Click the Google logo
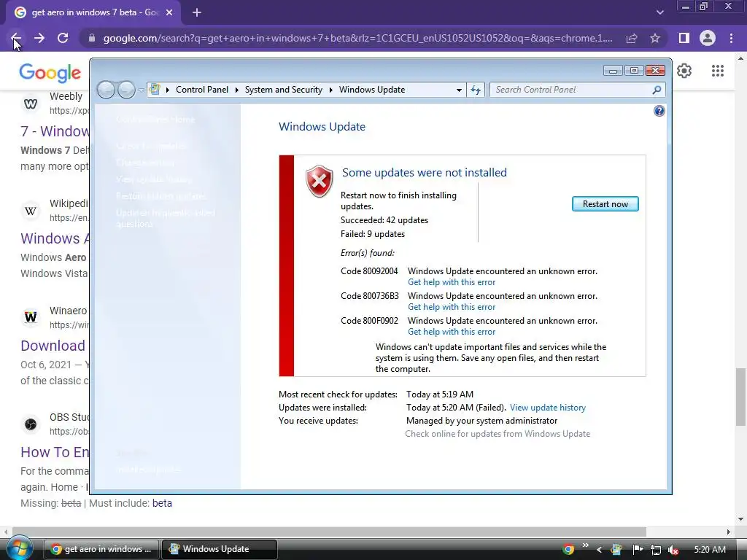Viewport: 747px width, 560px height. tap(50, 72)
